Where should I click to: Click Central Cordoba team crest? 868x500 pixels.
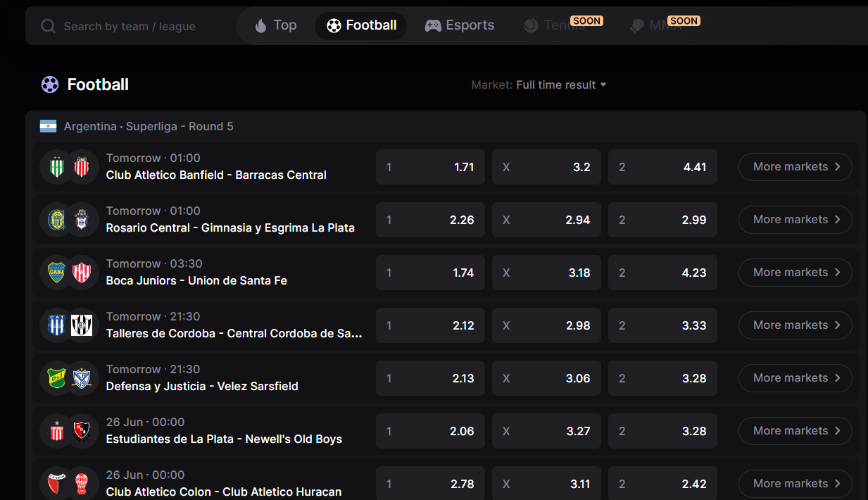tap(82, 325)
